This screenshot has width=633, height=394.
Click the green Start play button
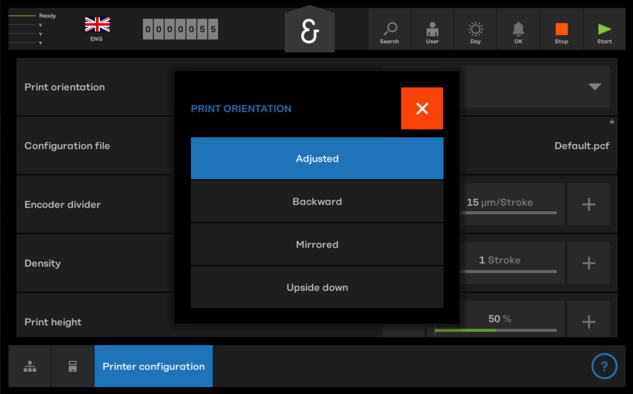(604, 29)
